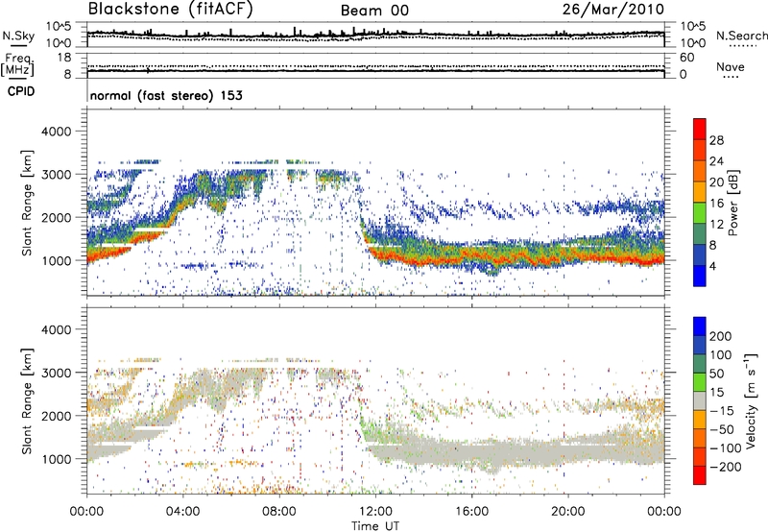Click the red bottom of velocity color bar
768x532 pixels.
pos(700,475)
